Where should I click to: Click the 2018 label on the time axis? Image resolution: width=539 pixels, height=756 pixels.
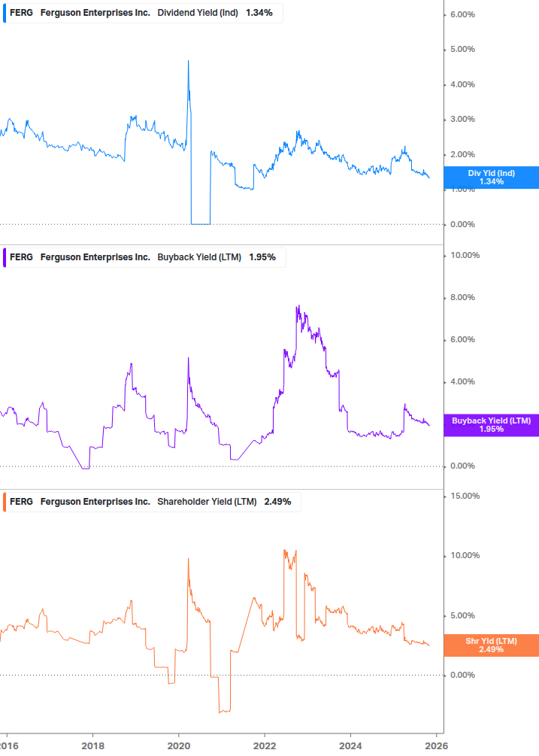tap(92, 745)
